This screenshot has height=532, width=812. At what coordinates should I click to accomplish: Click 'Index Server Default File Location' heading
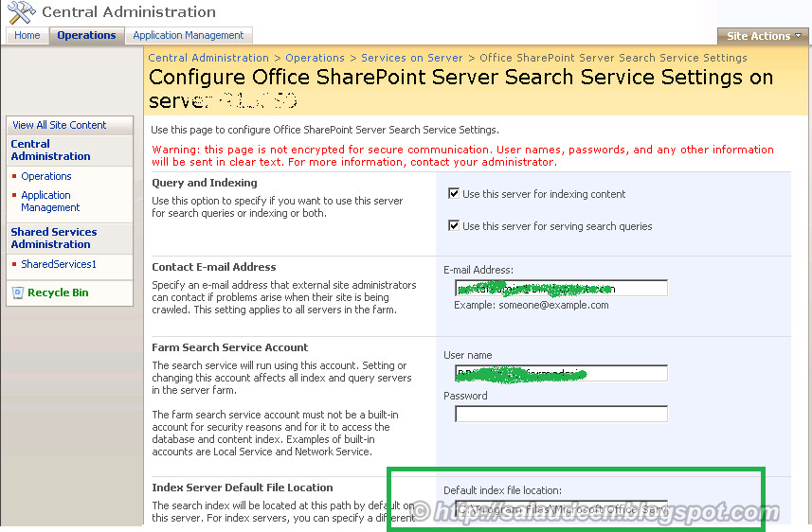tap(243, 488)
